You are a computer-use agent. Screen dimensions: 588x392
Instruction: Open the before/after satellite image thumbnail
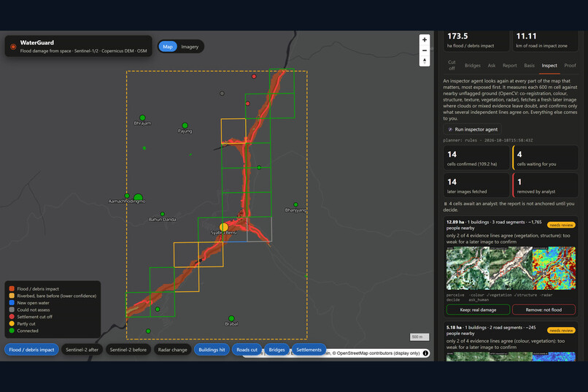[489, 268]
